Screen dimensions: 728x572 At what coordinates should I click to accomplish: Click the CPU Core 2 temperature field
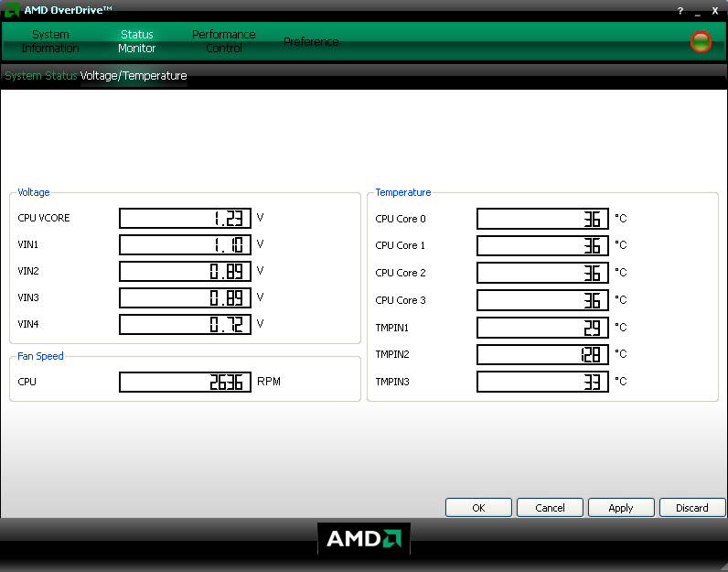(542, 273)
